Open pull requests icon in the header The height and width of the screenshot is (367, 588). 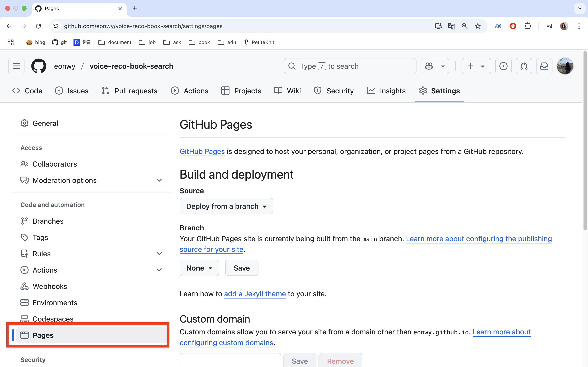point(524,66)
